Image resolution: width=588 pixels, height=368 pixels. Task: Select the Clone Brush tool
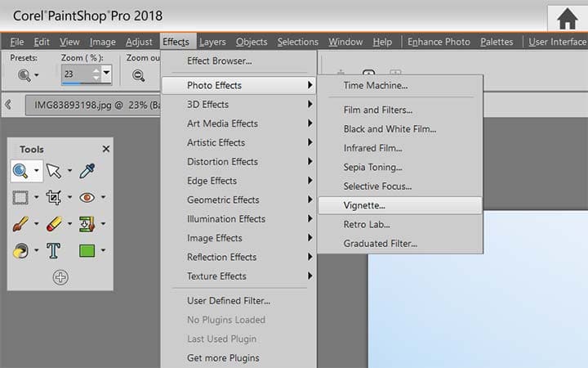[87, 224]
